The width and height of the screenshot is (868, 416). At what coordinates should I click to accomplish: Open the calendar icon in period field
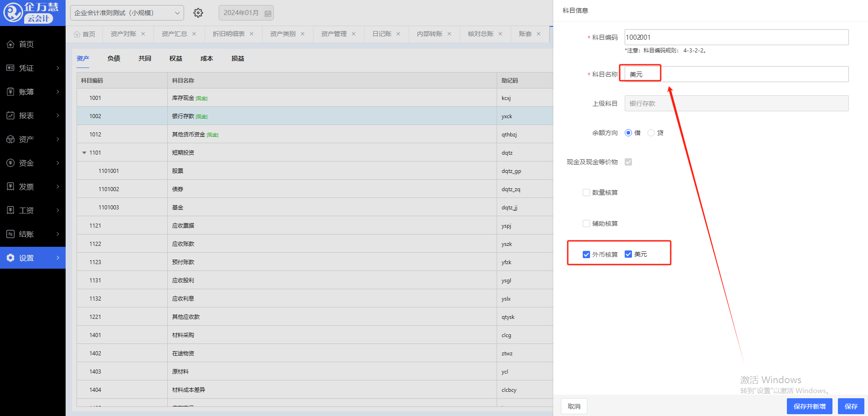point(268,13)
